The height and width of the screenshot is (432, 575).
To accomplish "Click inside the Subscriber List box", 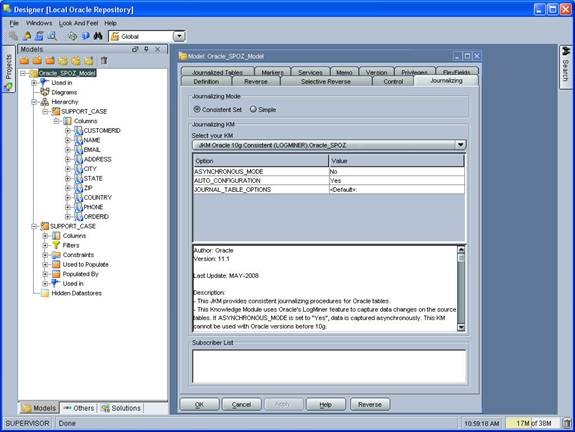I will [x=329, y=366].
